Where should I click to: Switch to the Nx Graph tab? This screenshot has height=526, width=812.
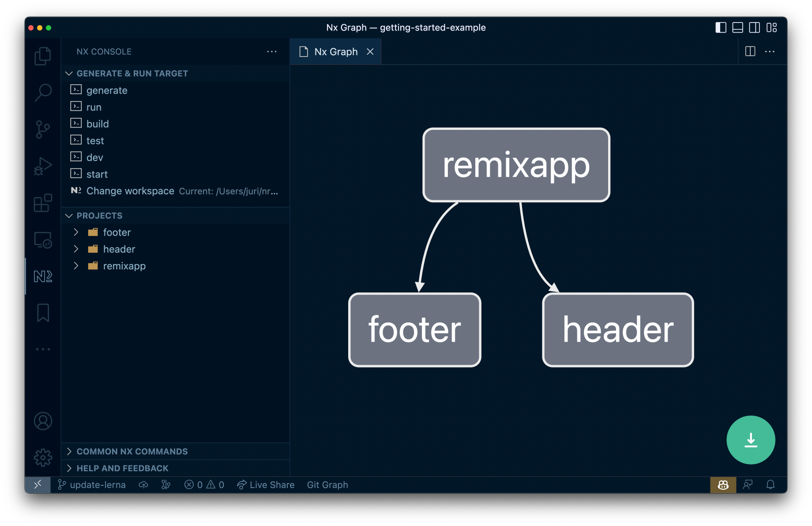pyautogui.click(x=336, y=51)
